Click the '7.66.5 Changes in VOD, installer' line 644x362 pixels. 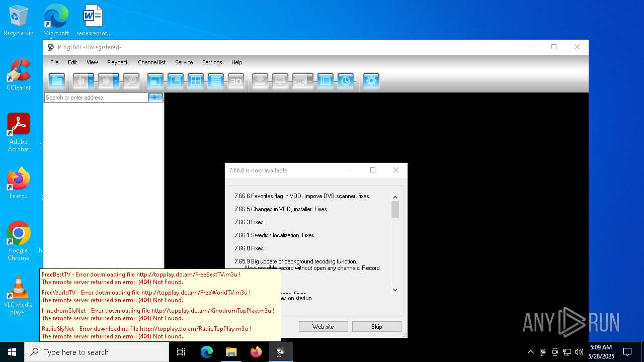tap(280, 209)
